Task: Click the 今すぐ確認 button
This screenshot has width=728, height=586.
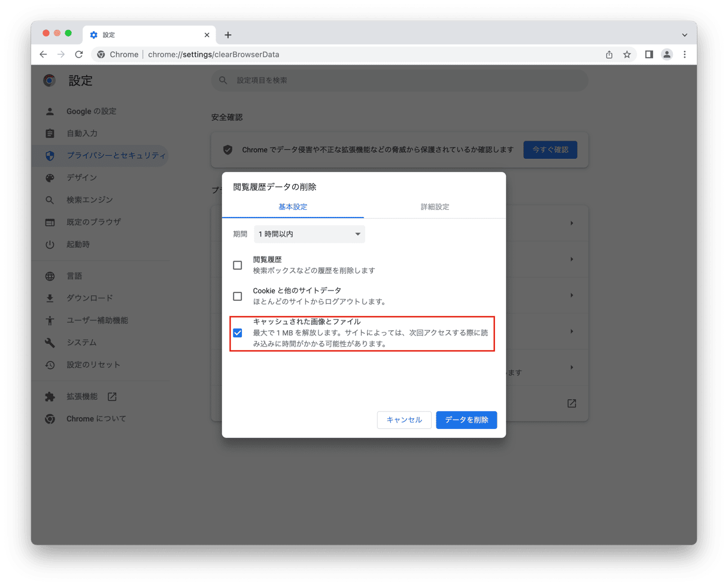Action: 550,150
